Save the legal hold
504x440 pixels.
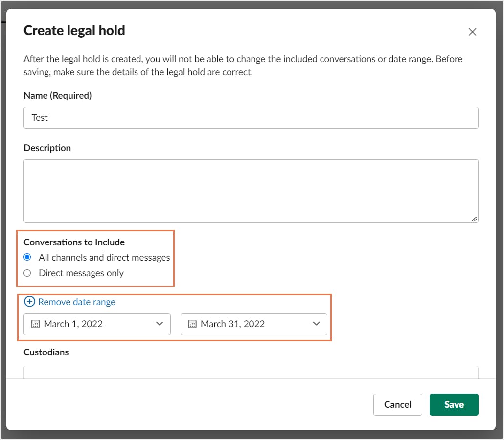click(x=454, y=404)
